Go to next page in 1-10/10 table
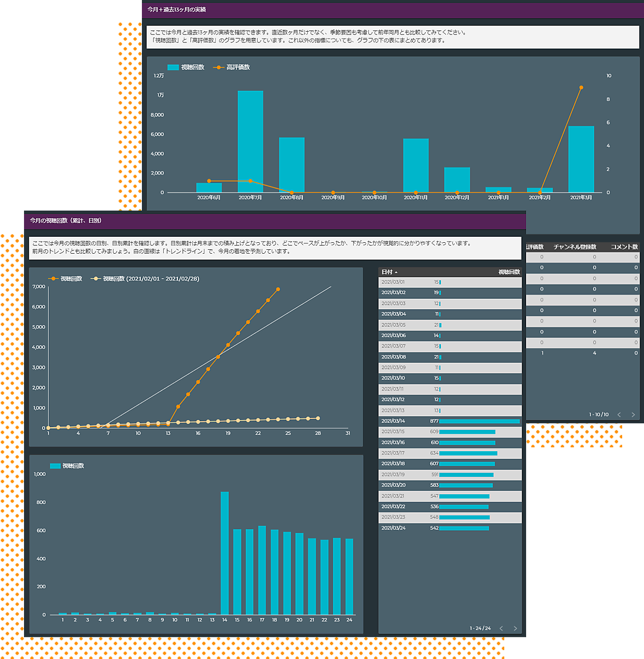Image resolution: width=644 pixels, height=659 pixels. coord(633,415)
